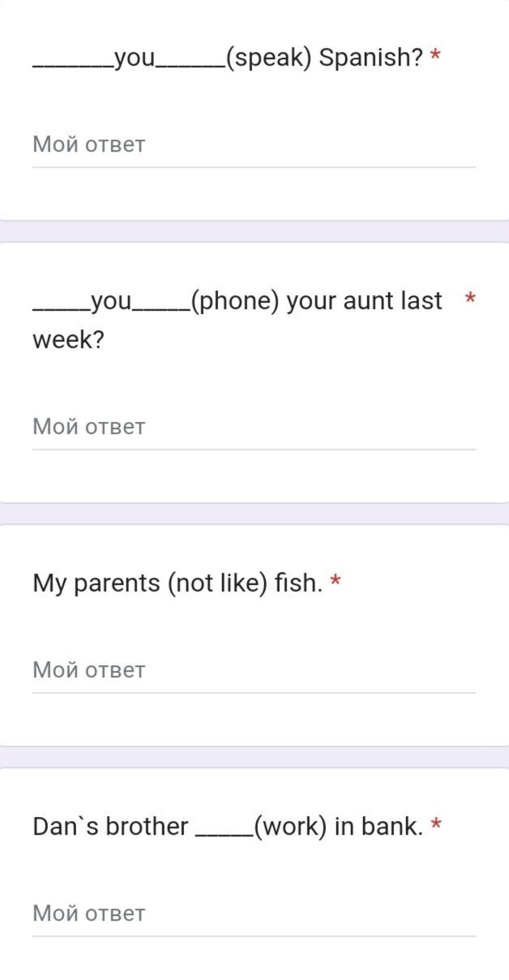The width and height of the screenshot is (509, 980).
Task: Click the blank after "Dan`s brother"
Action: click(x=225, y=836)
